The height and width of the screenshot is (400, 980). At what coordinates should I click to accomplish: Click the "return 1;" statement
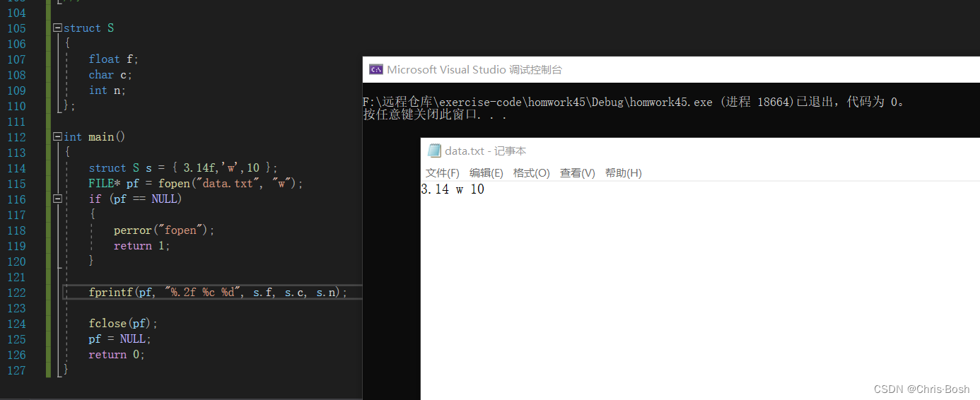[x=142, y=246]
